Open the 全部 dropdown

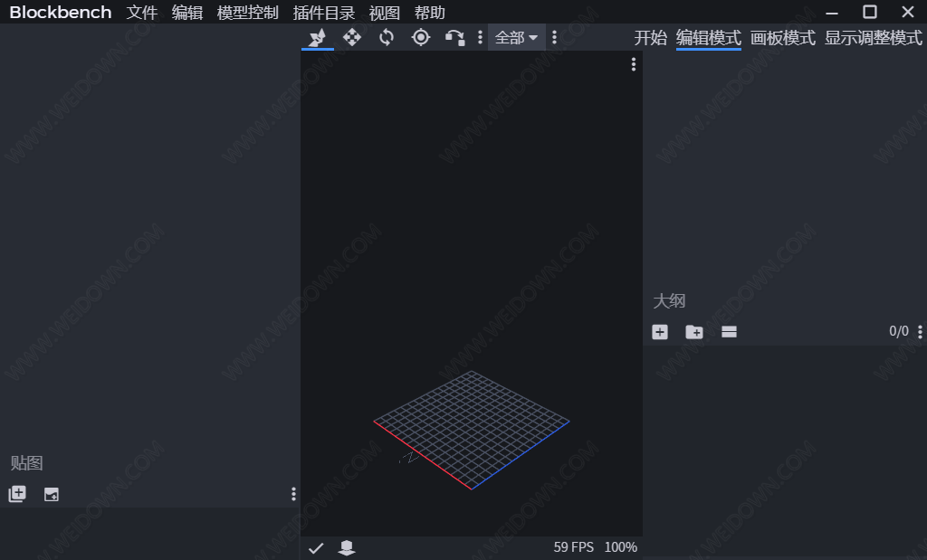pos(516,38)
